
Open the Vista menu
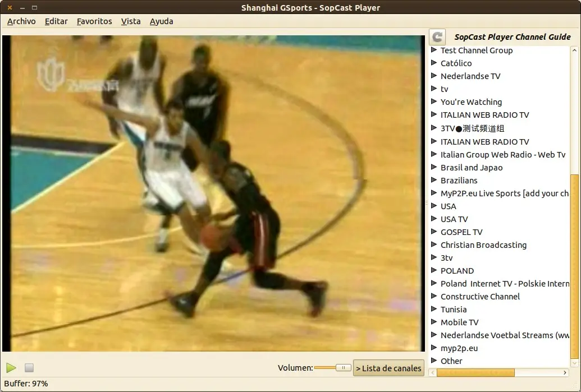[x=131, y=21]
